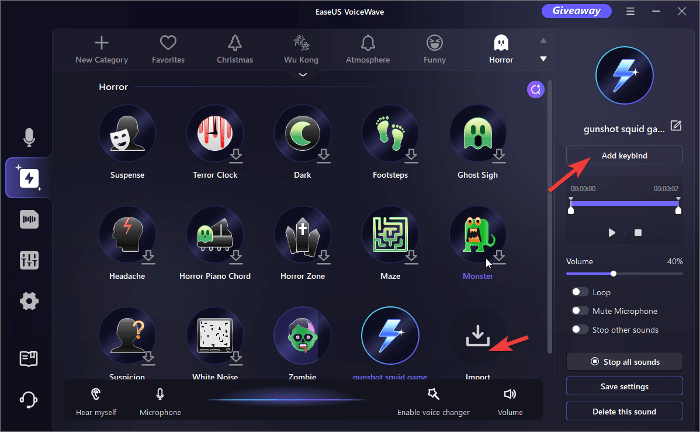Play the Zombie sound
The image size is (700, 432).
click(303, 335)
